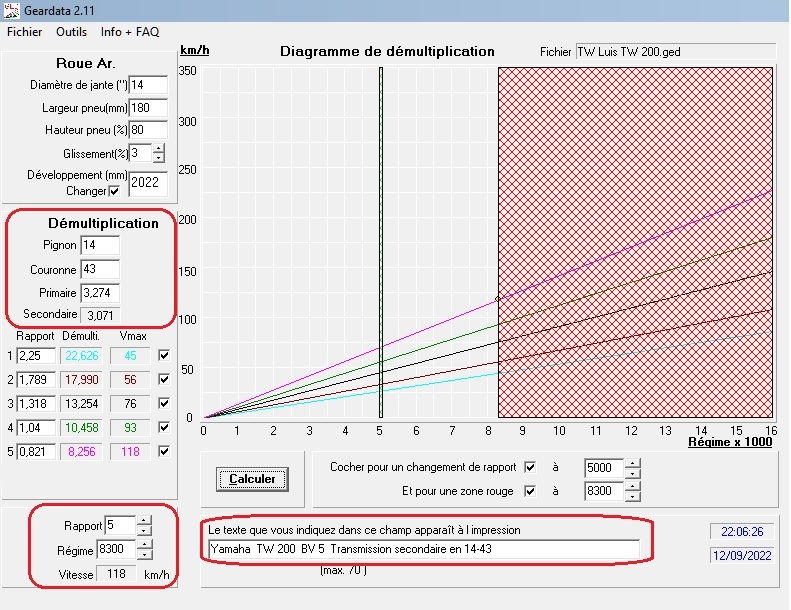The image size is (791, 610).
Task: Increase red zone 8300 with up arrow
Action: (x=633, y=486)
